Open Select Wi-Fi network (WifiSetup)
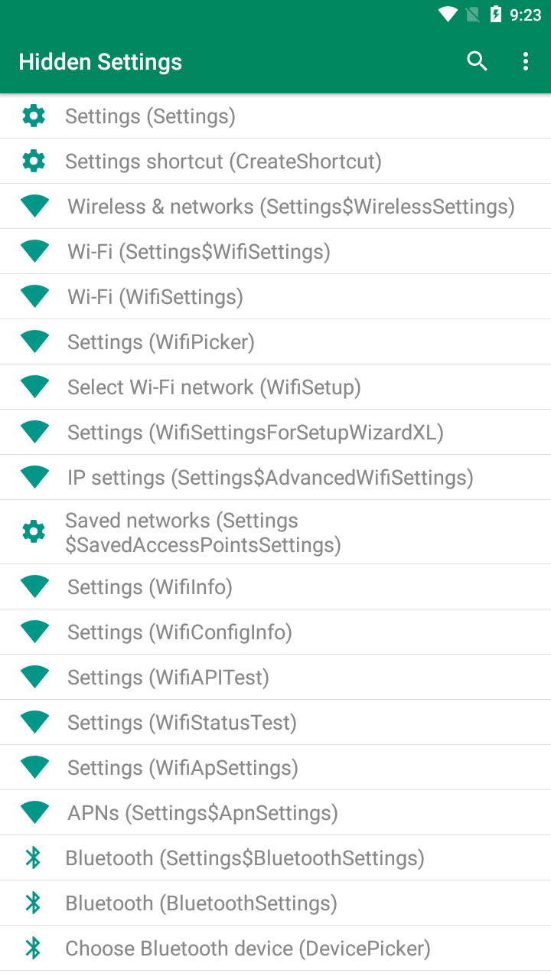 [214, 387]
